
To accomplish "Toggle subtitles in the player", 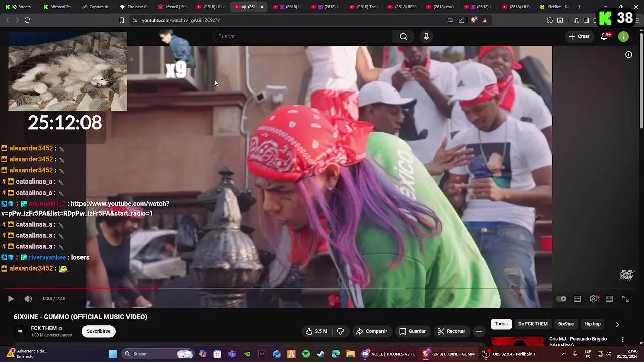I will point(577,299).
